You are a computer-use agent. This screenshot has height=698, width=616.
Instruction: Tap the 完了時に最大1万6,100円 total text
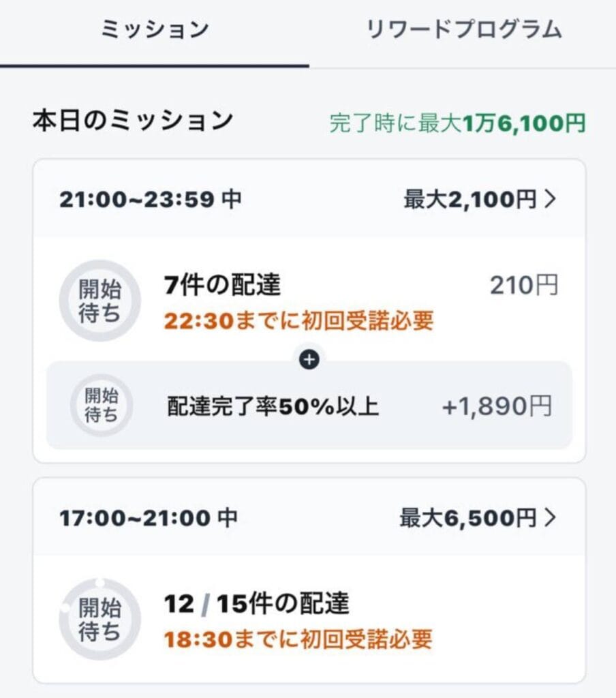coord(457,123)
